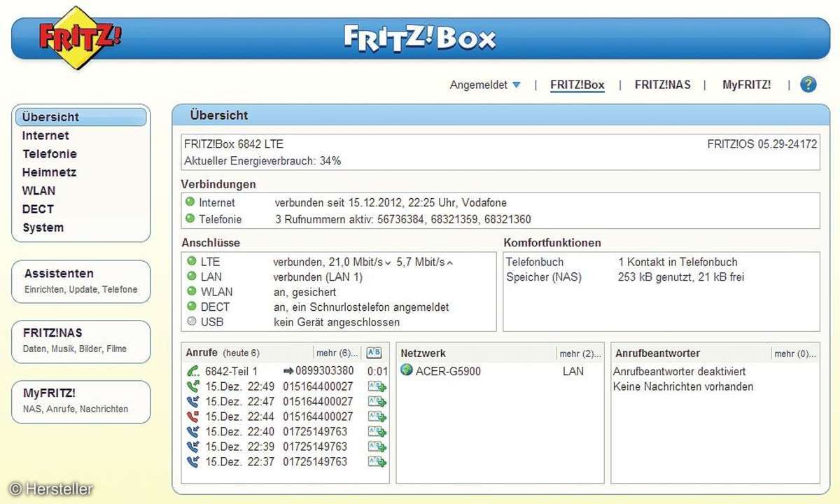Open the LTE link under Anschlüsse
The height and width of the screenshot is (504, 840).
(x=210, y=262)
